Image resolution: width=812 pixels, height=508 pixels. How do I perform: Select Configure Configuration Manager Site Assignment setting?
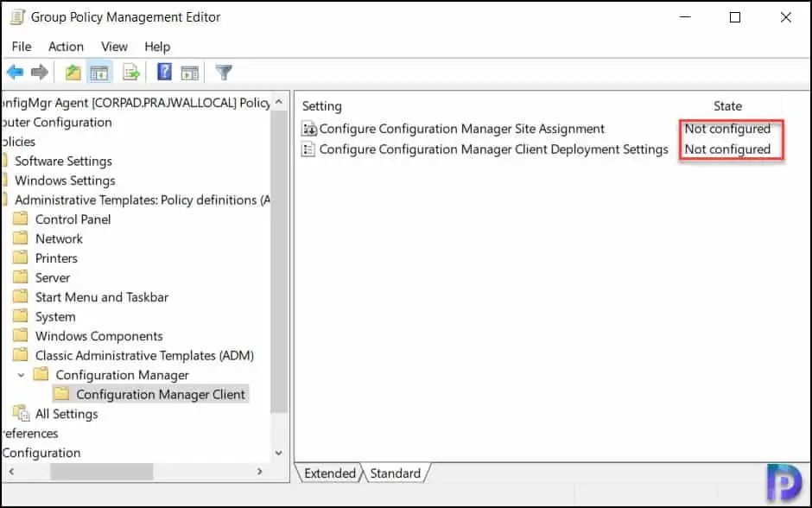(461, 129)
